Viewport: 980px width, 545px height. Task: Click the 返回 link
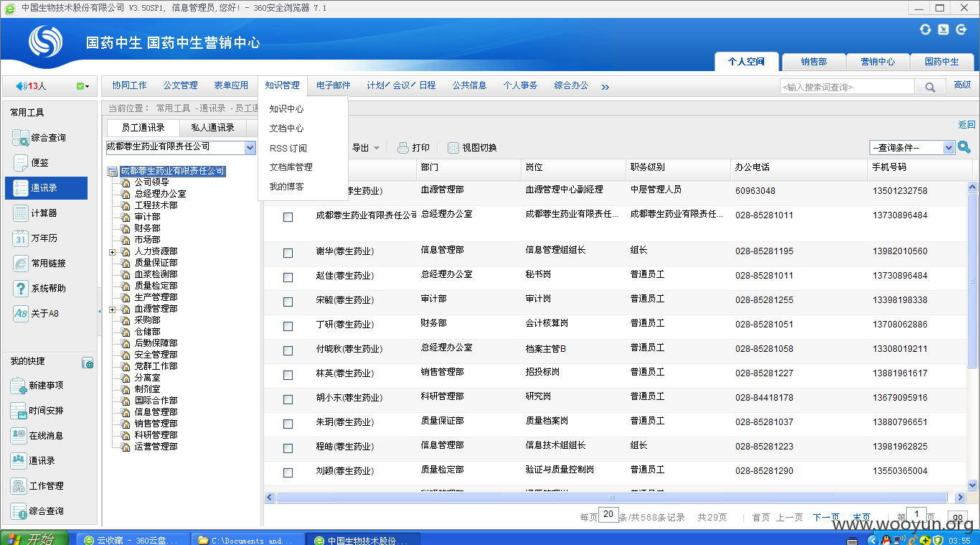(966, 125)
